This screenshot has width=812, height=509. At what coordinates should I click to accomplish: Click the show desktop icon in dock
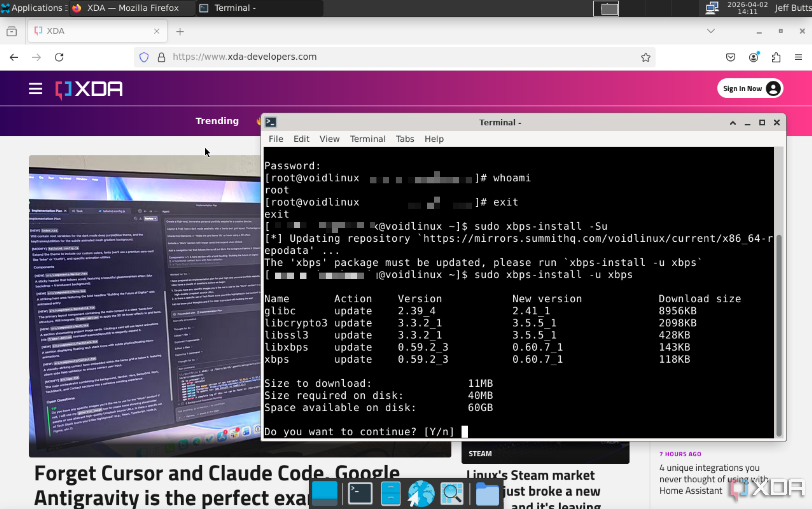click(x=325, y=493)
